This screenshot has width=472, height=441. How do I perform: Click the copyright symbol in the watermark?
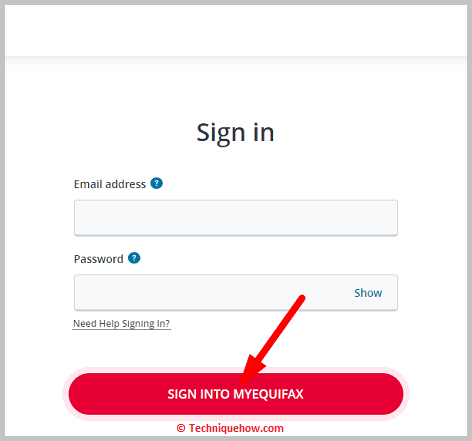181,428
